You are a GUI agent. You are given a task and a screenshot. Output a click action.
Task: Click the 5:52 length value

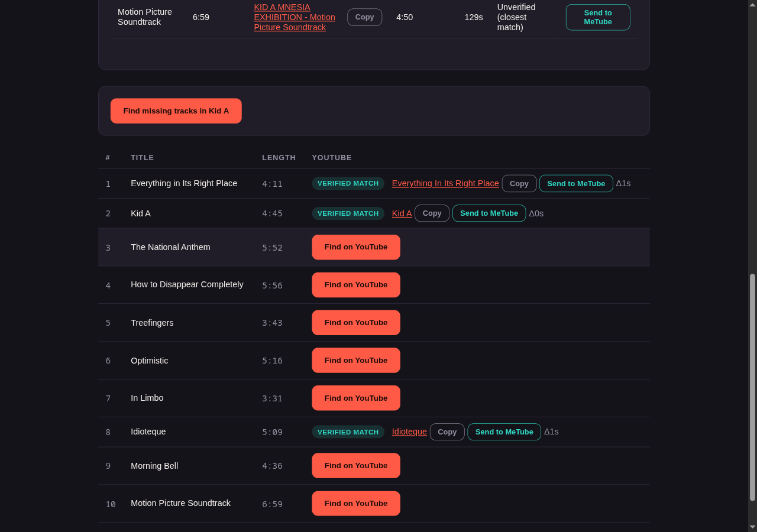click(273, 248)
